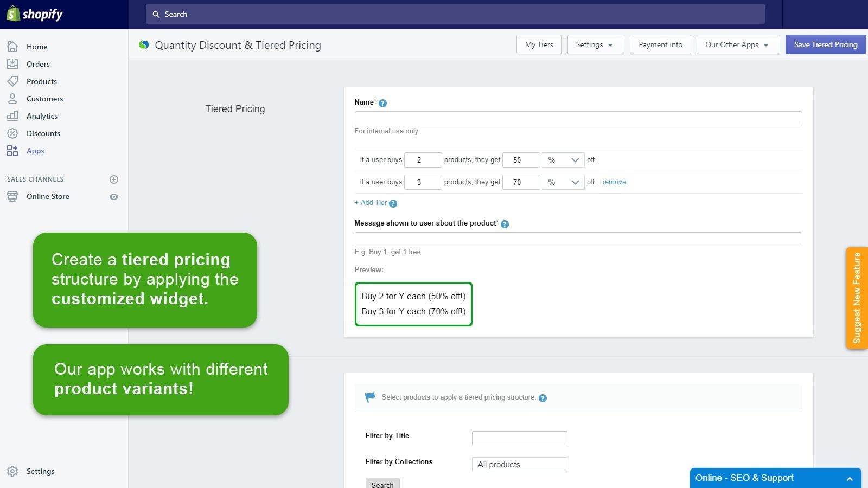Click the Orders inbox icon
This screenshot has width=868, height=488.
coord(12,64)
